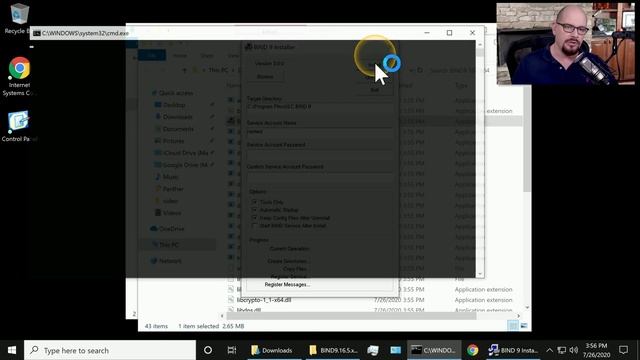Click the Explorer vertical scrollbar thumb
Screen dimensions: 640x360
pyautogui.click(x=527, y=139)
